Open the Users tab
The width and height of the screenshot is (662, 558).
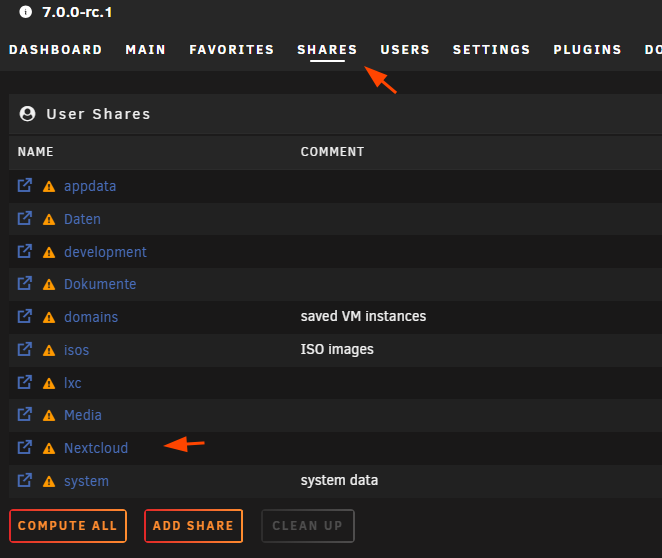pos(405,50)
